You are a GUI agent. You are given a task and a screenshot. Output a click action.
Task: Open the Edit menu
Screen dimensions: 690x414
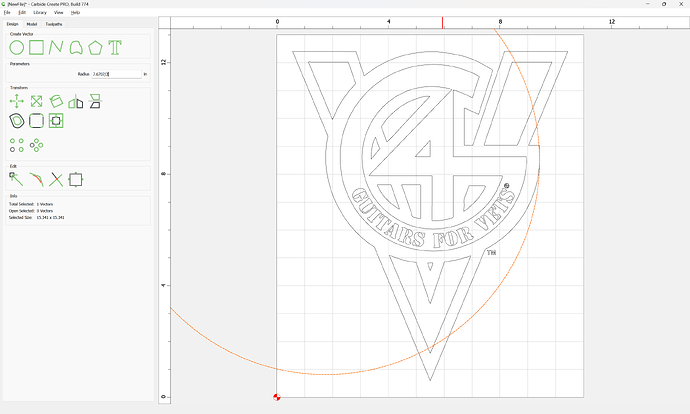click(x=22, y=13)
